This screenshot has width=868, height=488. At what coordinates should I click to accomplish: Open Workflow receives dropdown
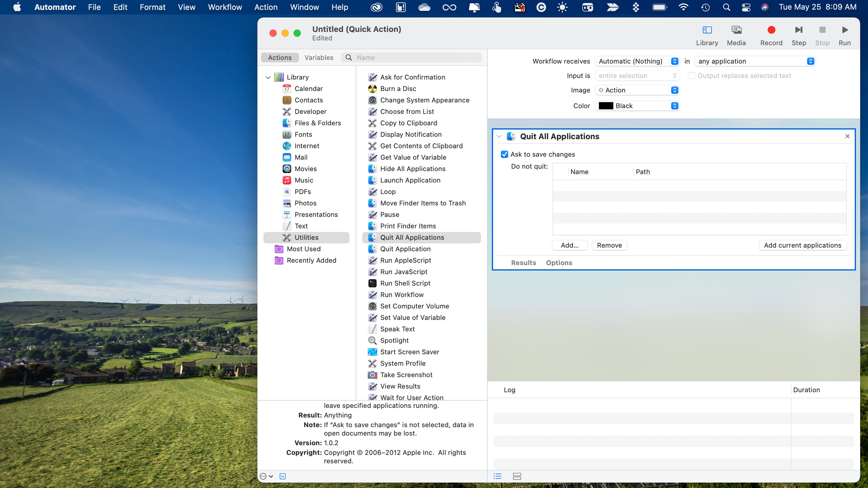pyautogui.click(x=637, y=61)
